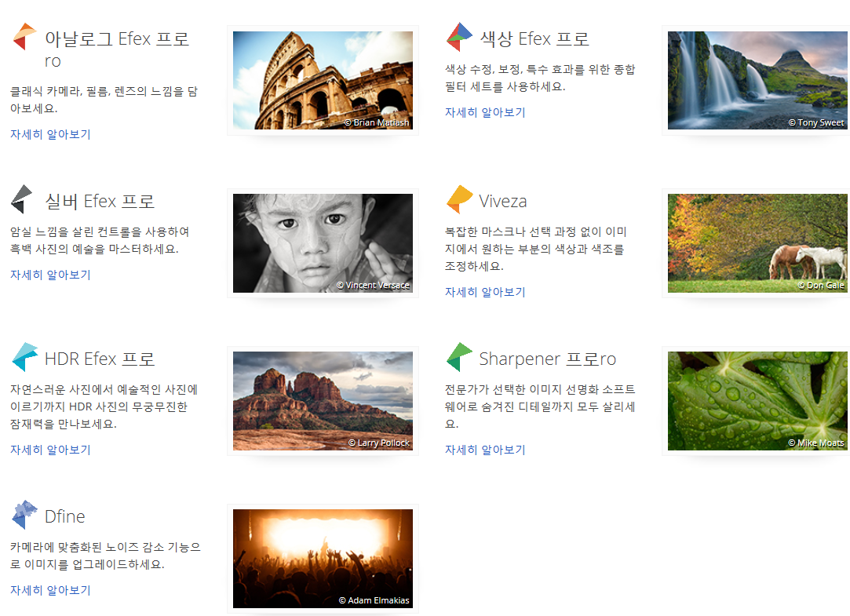
Task: Click the Viveza yellow-orange icon
Action: click(x=460, y=199)
